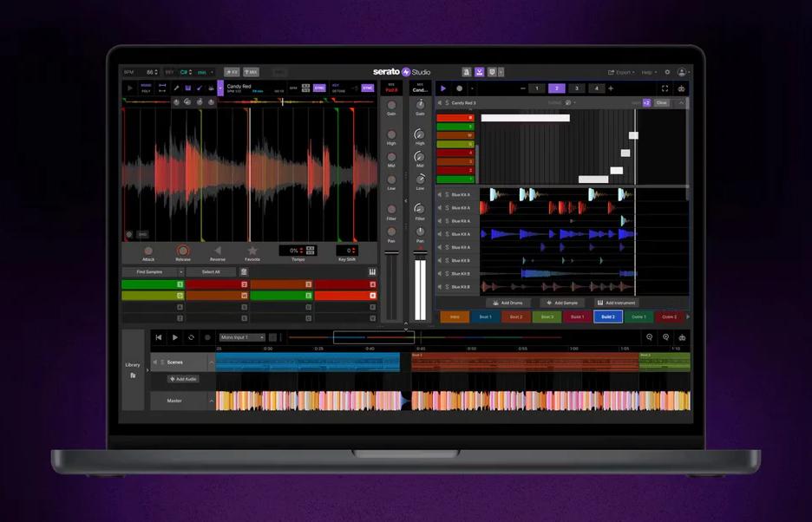812x522 pixels.
Task: Open the Find Samples dropdown arrow
Action: point(180,272)
